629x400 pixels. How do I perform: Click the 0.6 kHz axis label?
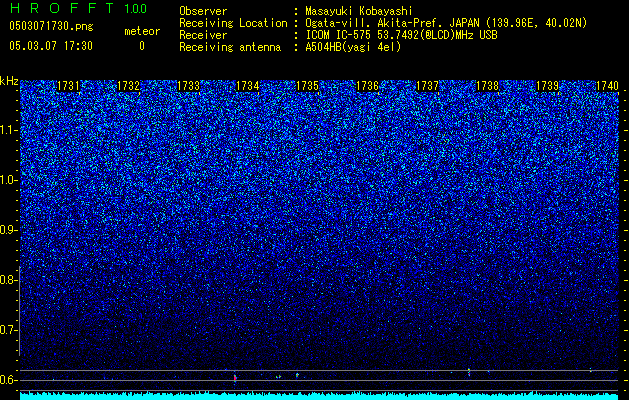coord(8,380)
